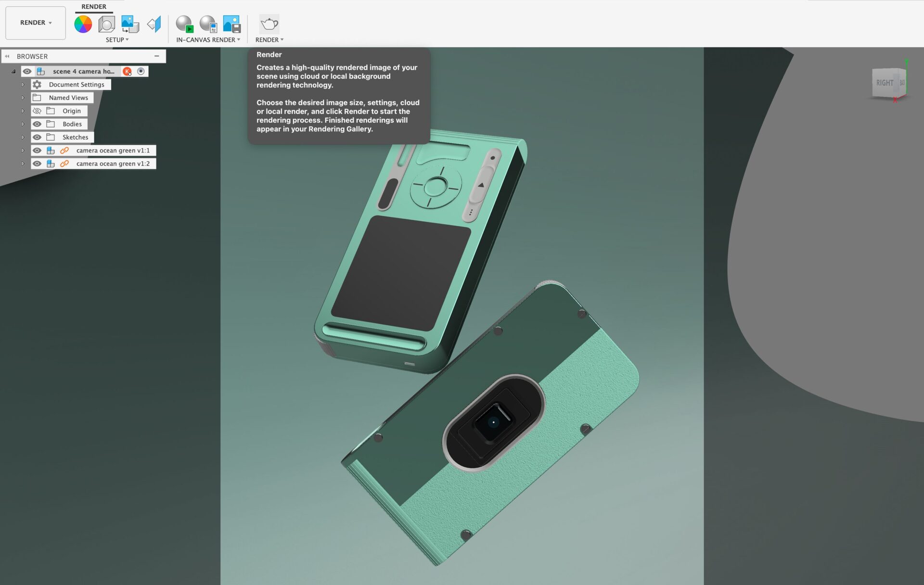The height and width of the screenshot is (585, 924).
Task: Show the hidden Origin folder
Action: point(37,111)
